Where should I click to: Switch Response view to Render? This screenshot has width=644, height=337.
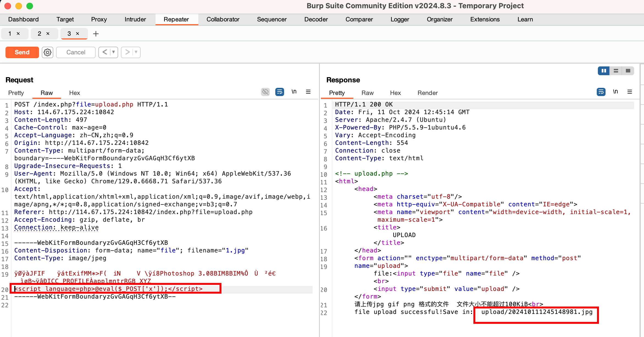pos(428,93)
